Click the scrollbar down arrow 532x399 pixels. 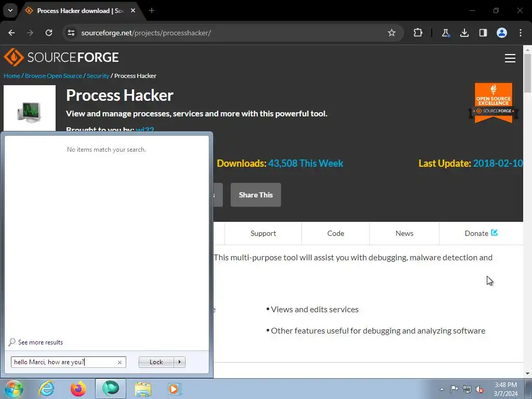pos(527,374)
